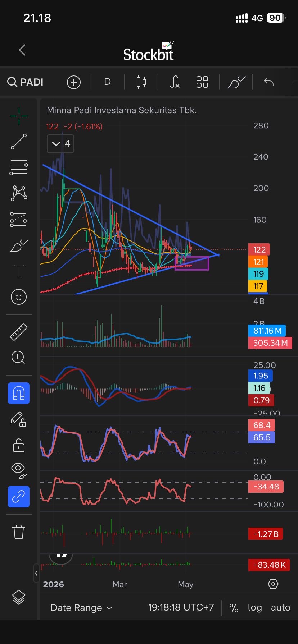Tap the MACD 1.95 value label
Screen dimensions: 298x644
click(x=261, y=376)
